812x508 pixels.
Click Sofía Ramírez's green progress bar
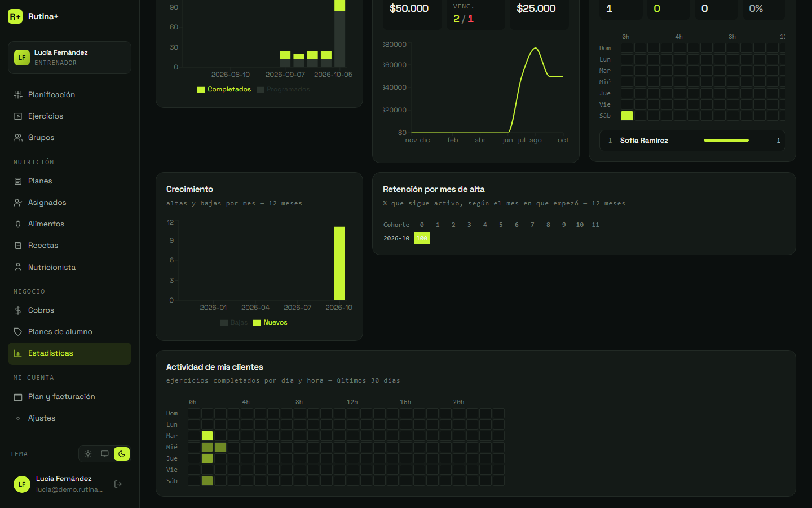(726, 141)
